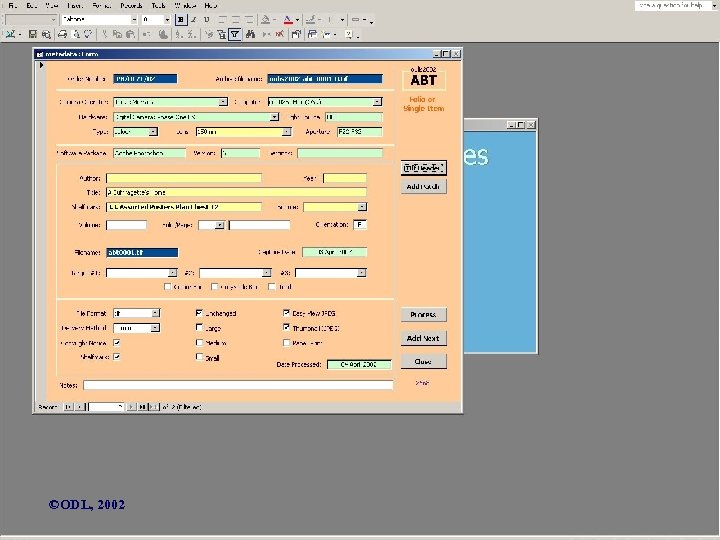Viewport: 720px width, 540px height.
Task: Click the Bold formatting icon
Action: click(x=180, y=19)
